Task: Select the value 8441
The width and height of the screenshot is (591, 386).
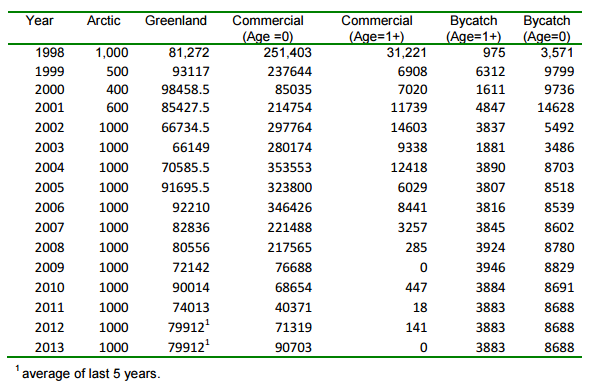Action: (412, 208)
